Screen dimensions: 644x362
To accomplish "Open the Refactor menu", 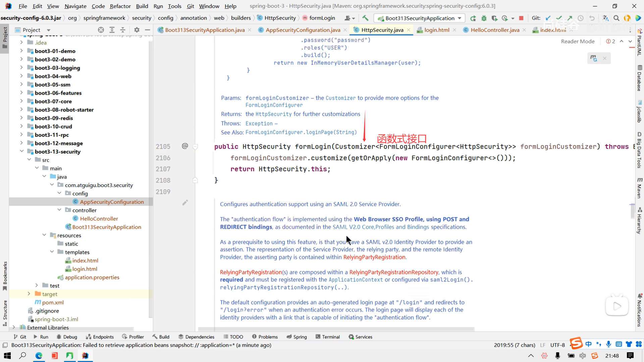I will coord(120,6).
